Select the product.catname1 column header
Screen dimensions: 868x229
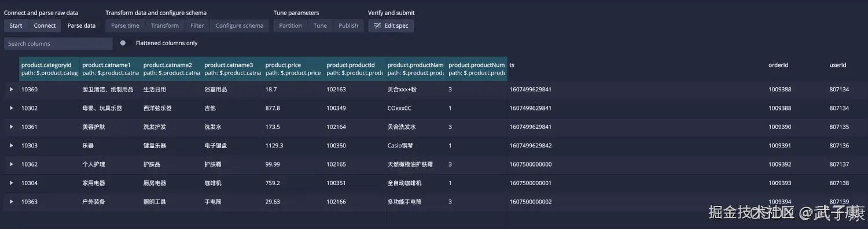coord(111,69)
